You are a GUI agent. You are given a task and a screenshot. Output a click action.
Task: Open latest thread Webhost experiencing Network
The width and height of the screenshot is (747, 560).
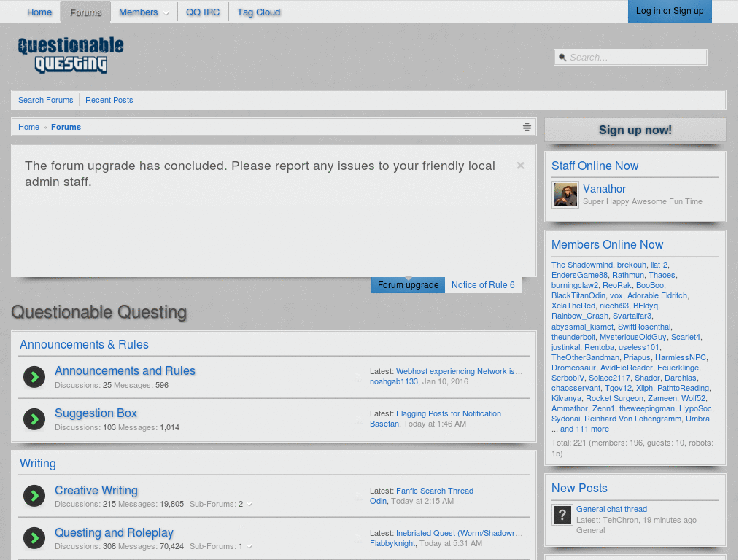click(460, 371)
